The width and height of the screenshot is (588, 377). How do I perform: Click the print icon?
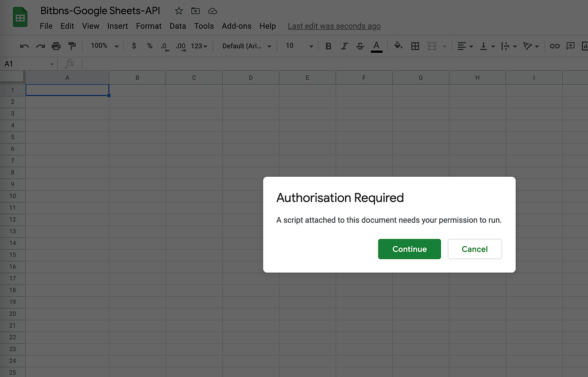click(56, 46)
